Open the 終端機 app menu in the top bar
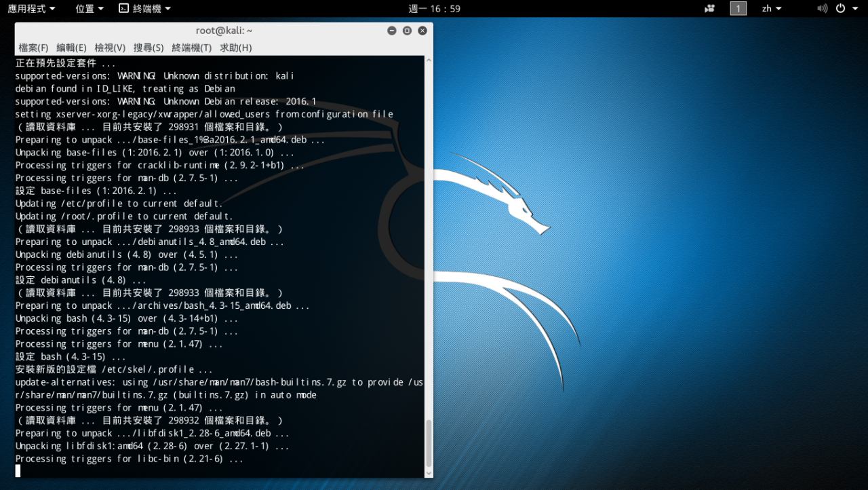This screenshot has height=490, width=868. pyautogui.click(x=144, y=9)
